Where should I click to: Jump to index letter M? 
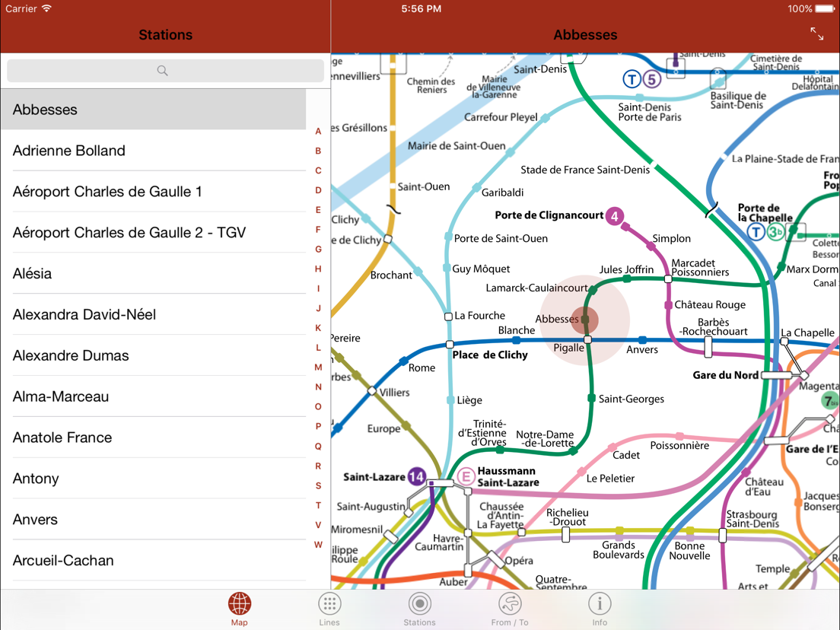pyautogui.click(x=318, y=367)
